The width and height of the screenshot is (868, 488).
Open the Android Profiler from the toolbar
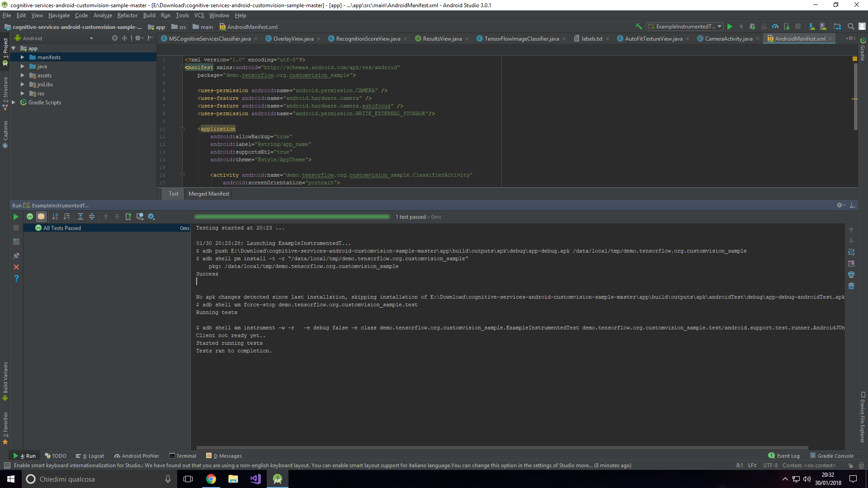coord(775,27)
